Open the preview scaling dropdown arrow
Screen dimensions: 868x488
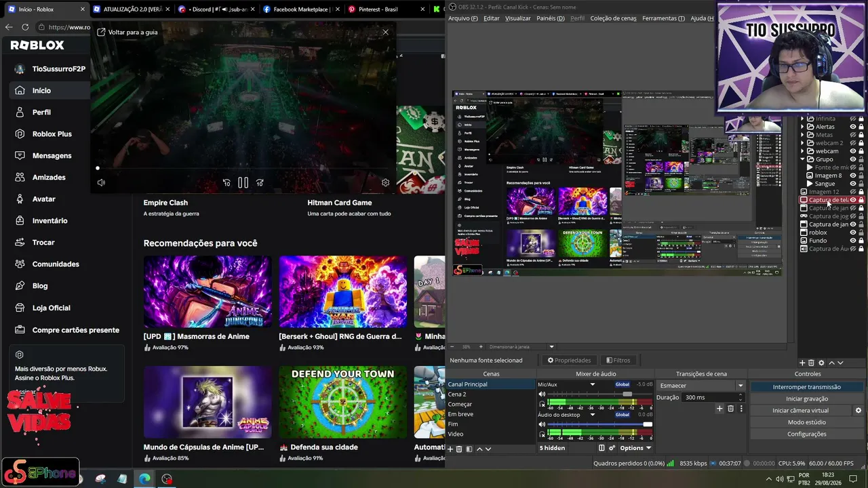(551, 347)
